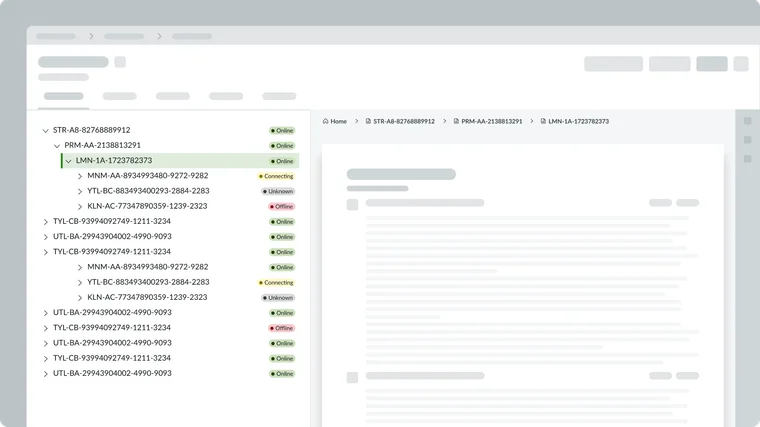Select the TYL-CB-93994092749-1211-3234 row marked Offline
Screen dimensions: 760x427
point(169,328)
